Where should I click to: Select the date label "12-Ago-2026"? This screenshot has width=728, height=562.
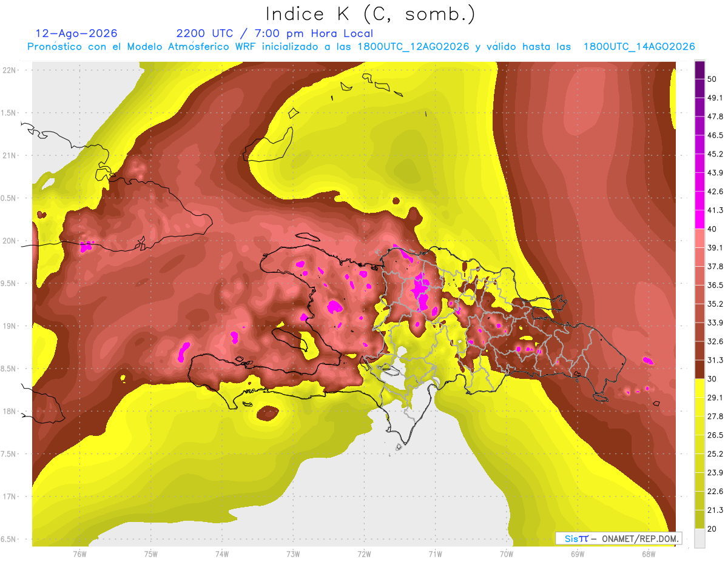76,33
